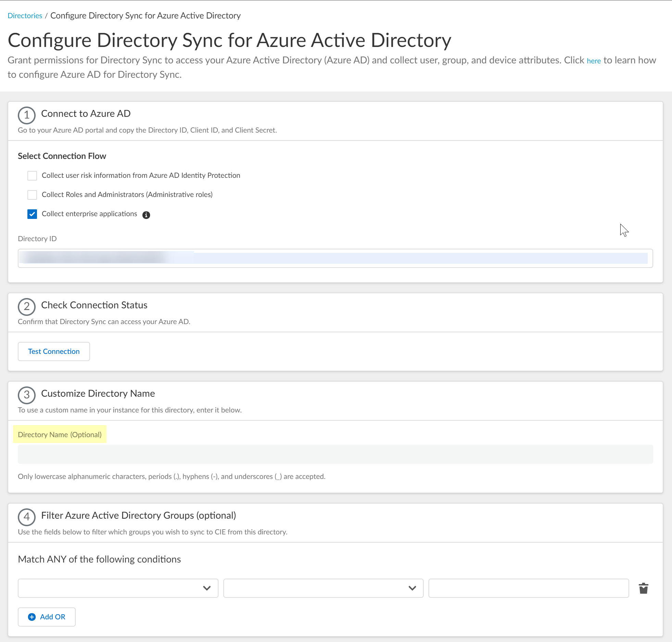This screenshot has height=642, width=672.
Task: Click the plus icon on Add OR
Action: 32,617
